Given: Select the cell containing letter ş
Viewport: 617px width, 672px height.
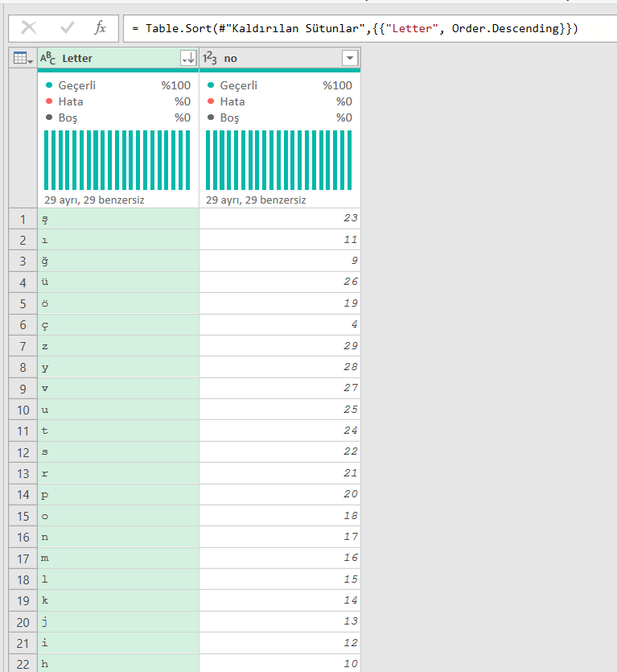Looking at the screenshot, I should coord(118,219).
